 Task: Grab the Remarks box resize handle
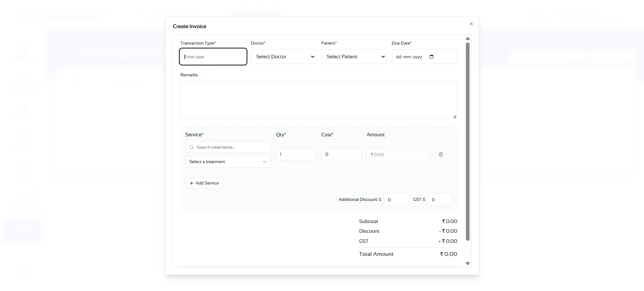[454, 117]
